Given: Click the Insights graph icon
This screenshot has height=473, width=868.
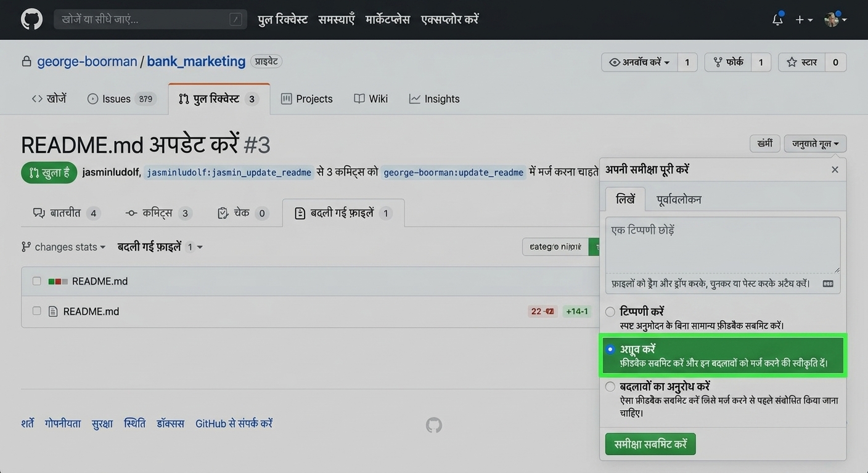Looking at the screenshot, I should click(415, 99).
